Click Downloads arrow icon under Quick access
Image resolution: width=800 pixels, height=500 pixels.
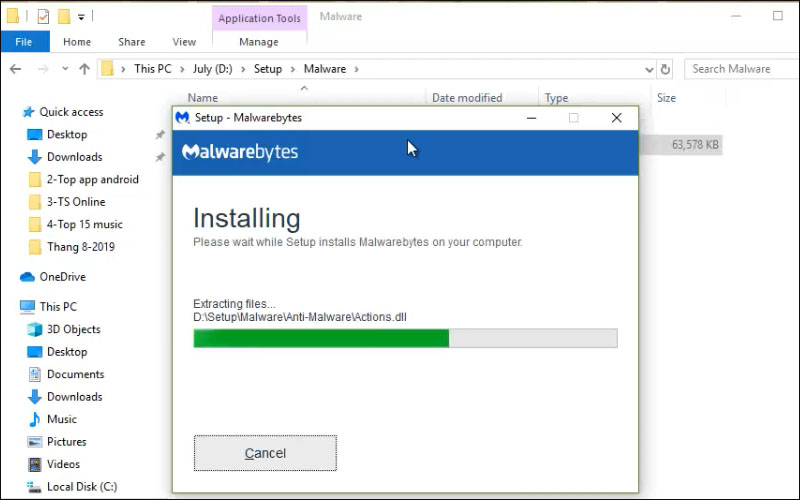[35, 157]
